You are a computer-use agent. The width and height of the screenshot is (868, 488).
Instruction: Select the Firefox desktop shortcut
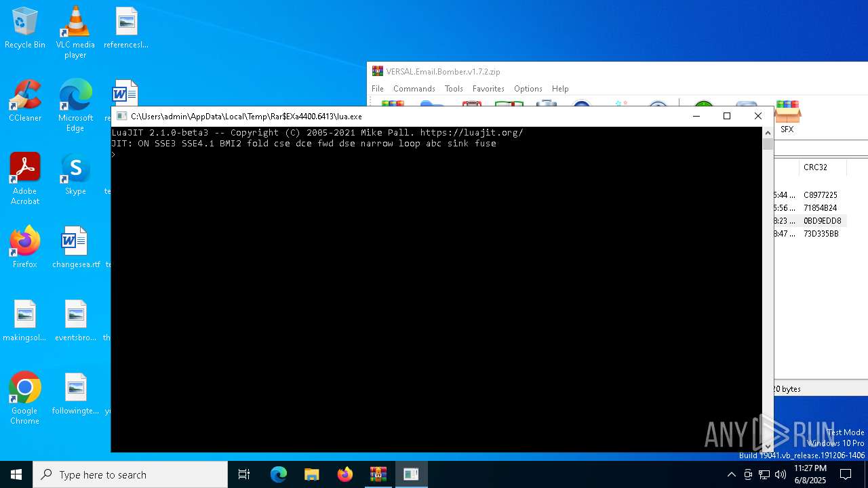25,247
